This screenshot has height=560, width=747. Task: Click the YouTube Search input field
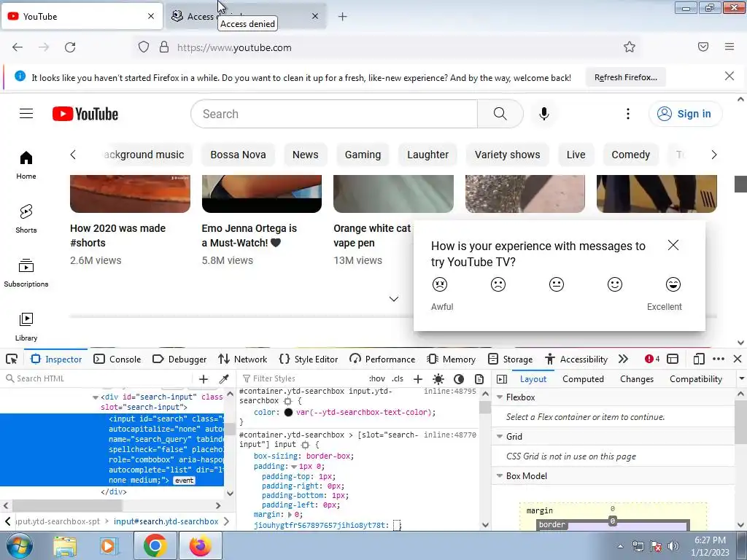[x=334, y=114]
